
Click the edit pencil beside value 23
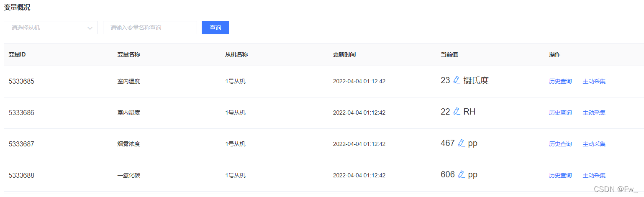tap(457, 80)
